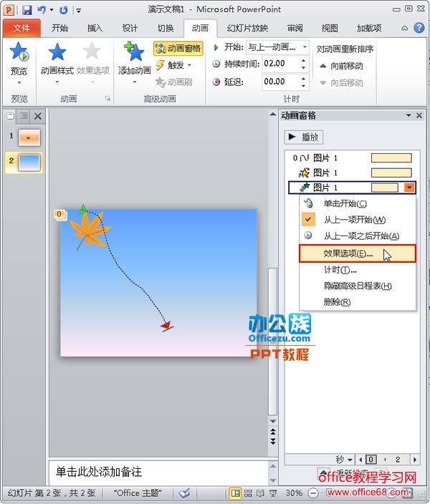Select slide 1 thumbnail
The width and height of the screenshot is (430, 504).
[x=29, y=137]
